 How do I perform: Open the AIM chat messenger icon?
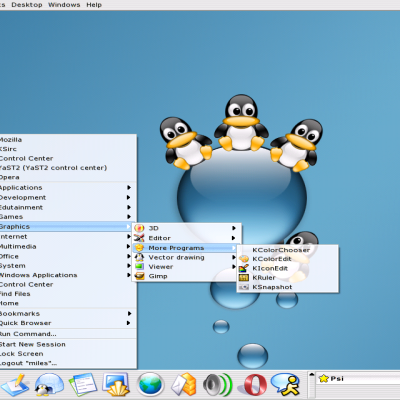(x=286, y=384)
